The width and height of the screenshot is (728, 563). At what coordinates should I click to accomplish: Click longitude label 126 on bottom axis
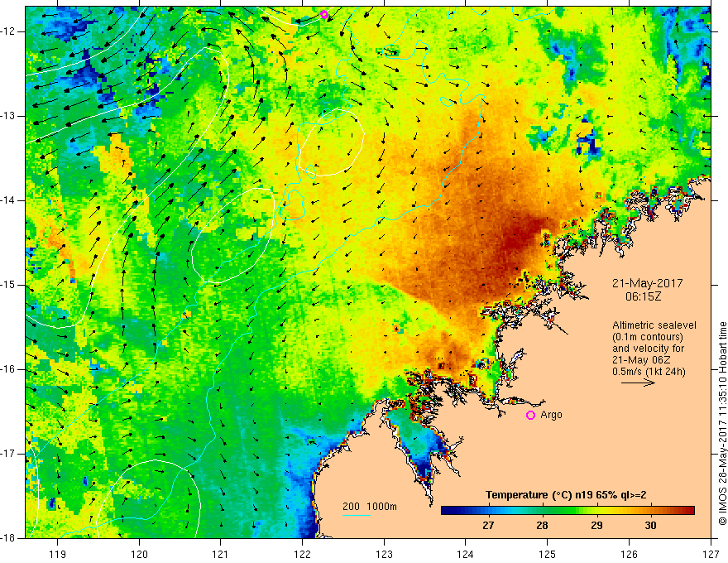[x=629, y=554]
